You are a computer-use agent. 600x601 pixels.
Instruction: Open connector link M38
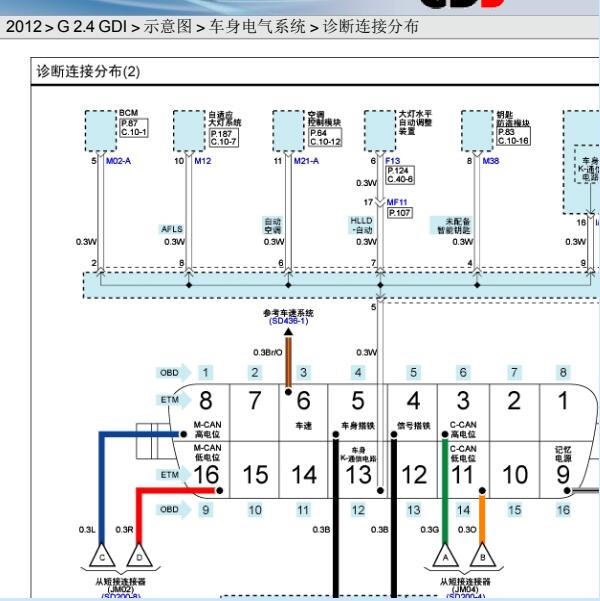[491, 161]
